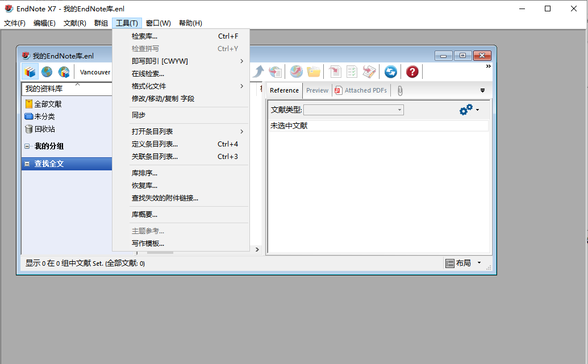The image size is (588, 364).
Task: Open the 文献类型 dropdown
Action: click(x=353, y=110)
